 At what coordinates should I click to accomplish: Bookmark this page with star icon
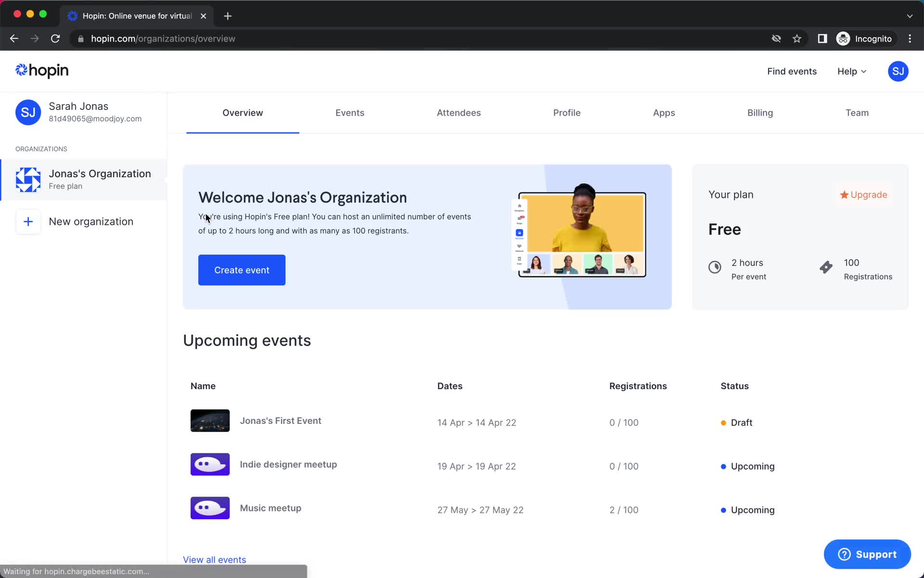click(x=797, y=39)
